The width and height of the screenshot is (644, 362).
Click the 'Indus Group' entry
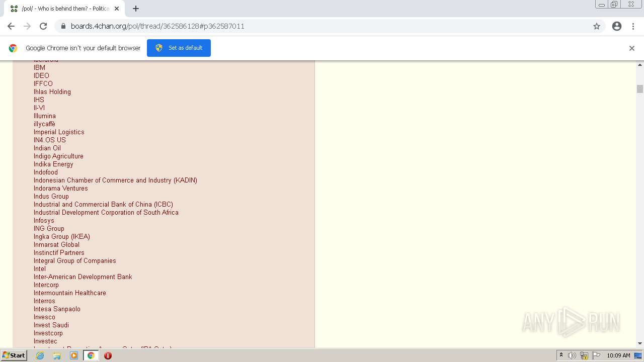coord(51,196)
